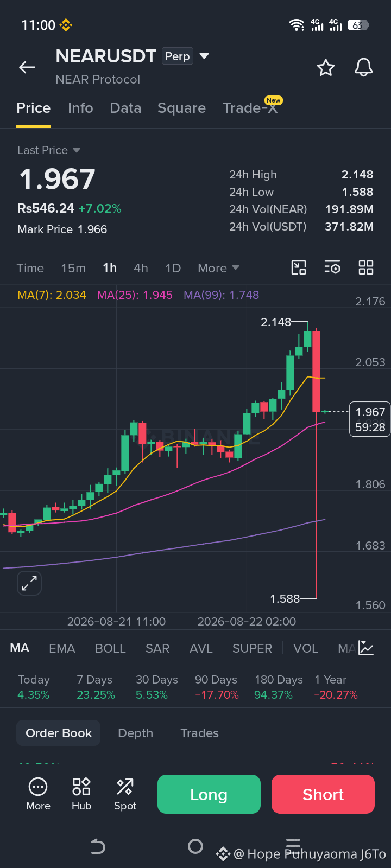Switch to the Price tab
This screenshot has width=391, height=868.
pyautogui.click(x=34, y=108)
